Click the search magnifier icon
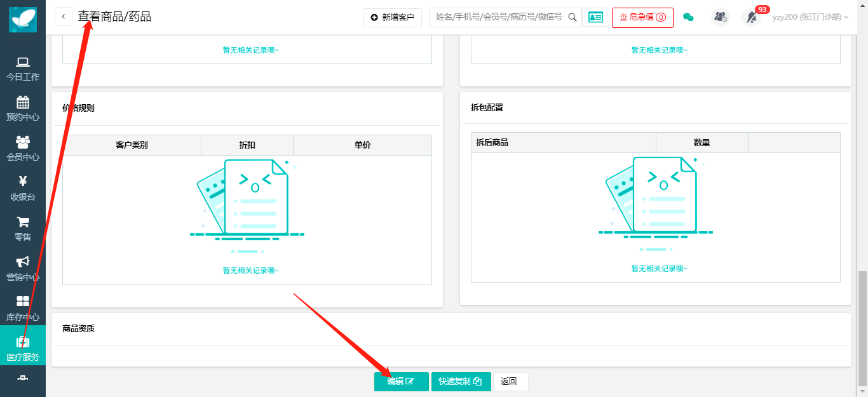Screen dimensions: 868x397 point(573,17)
